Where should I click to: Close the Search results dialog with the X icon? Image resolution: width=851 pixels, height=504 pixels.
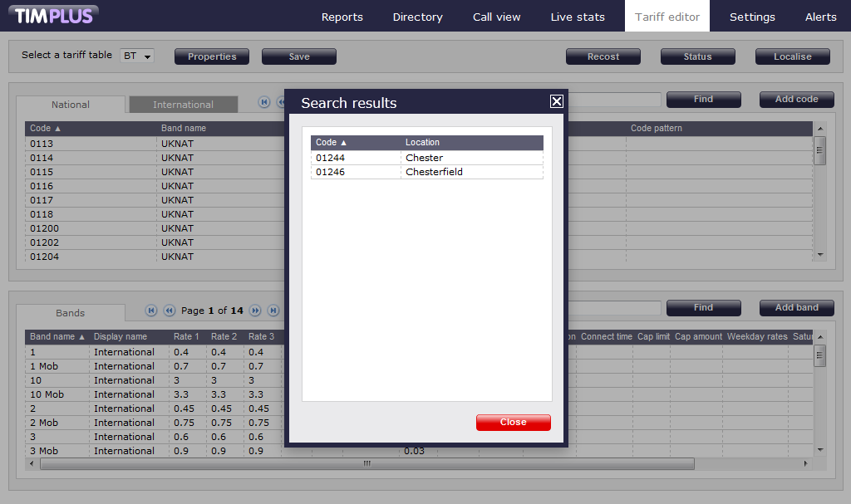557,101
